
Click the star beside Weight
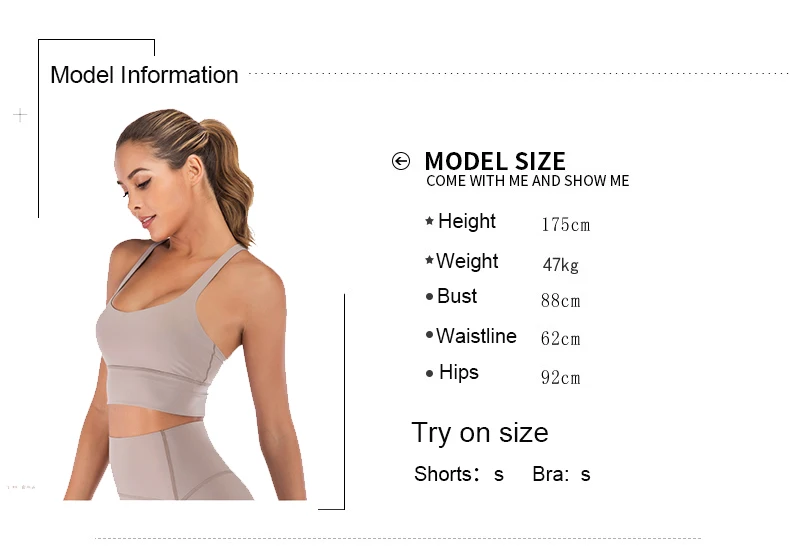429,260
